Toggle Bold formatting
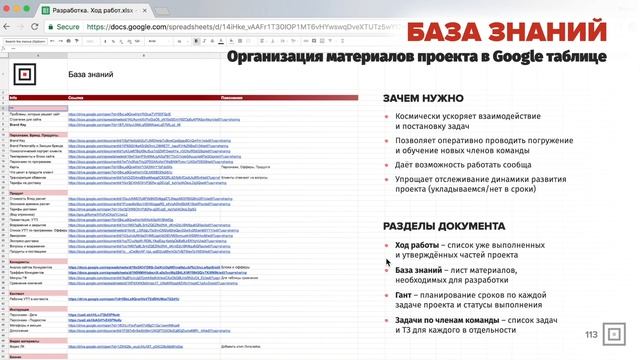The image size is (640, 360). pos(196,41)
